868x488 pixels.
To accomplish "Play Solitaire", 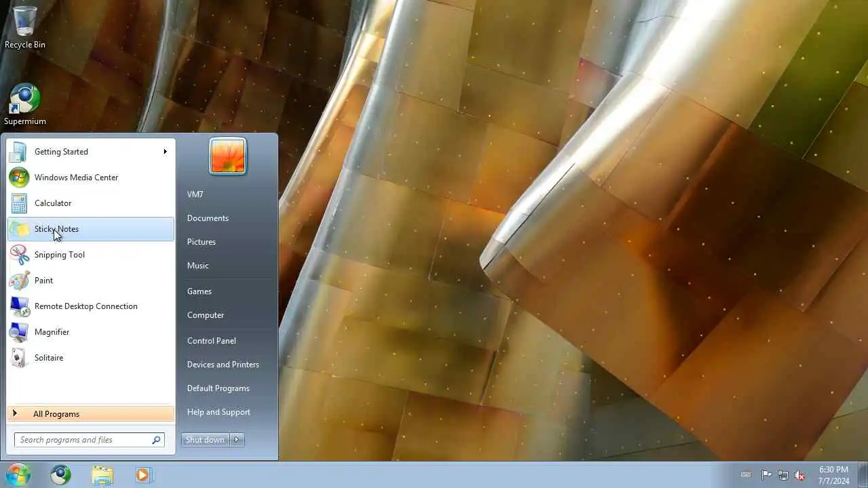I will click(x=91, y=358).
